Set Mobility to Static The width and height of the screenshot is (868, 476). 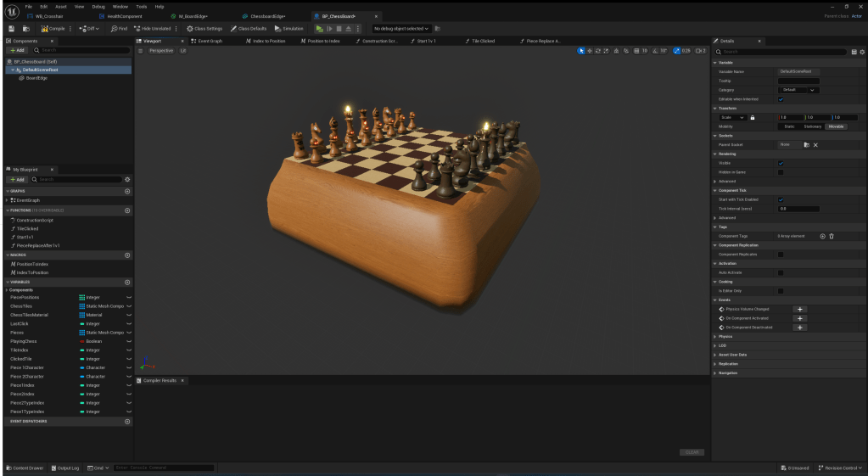click(x=789, y=126)
